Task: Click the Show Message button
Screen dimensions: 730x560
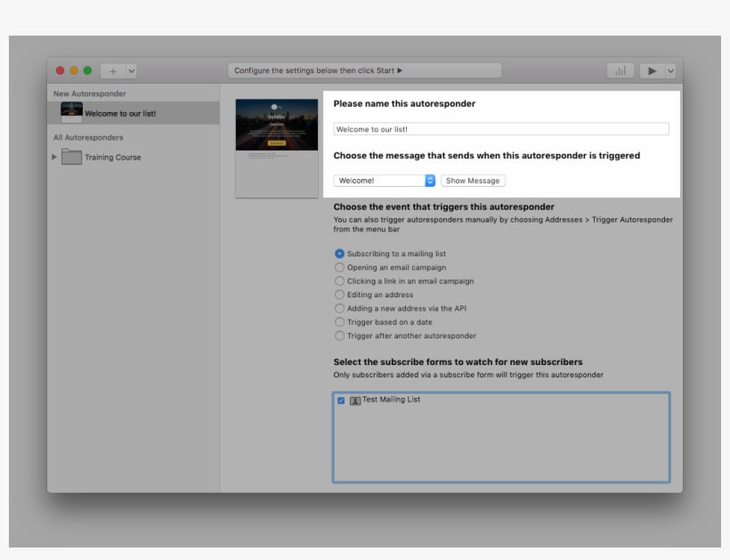Action: pos(473,181)
